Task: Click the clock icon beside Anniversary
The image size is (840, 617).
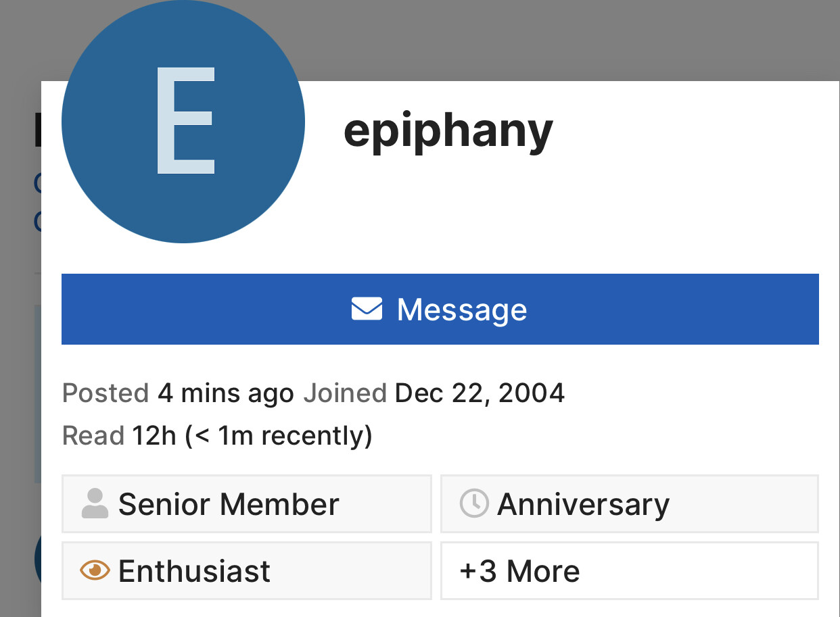Action: tap(474, 504)
